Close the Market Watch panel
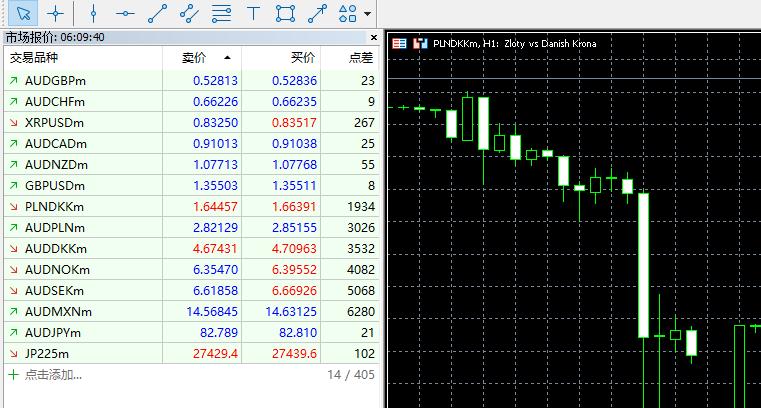The height and width of the screenshot is (408, 761). click(374, 37)
